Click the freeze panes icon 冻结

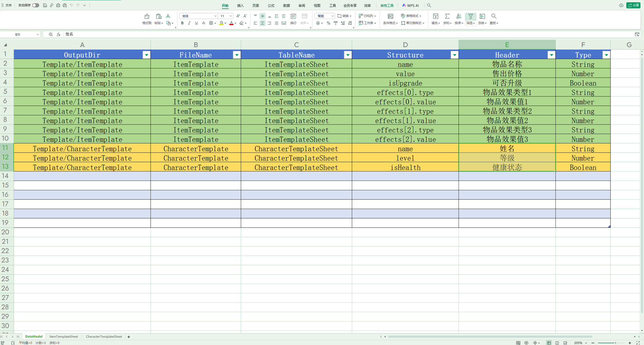[x=482, y=19]
